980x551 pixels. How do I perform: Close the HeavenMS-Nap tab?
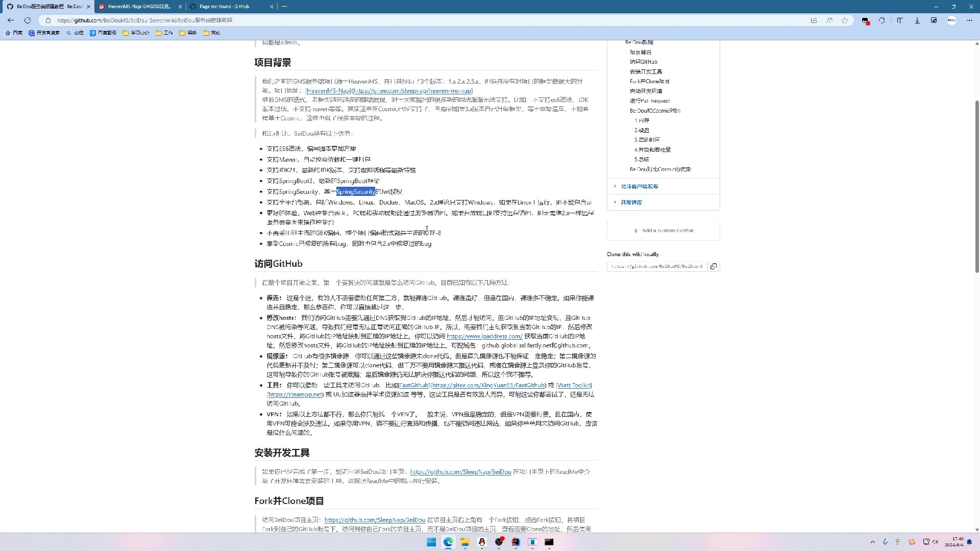[x=180, y=7]
